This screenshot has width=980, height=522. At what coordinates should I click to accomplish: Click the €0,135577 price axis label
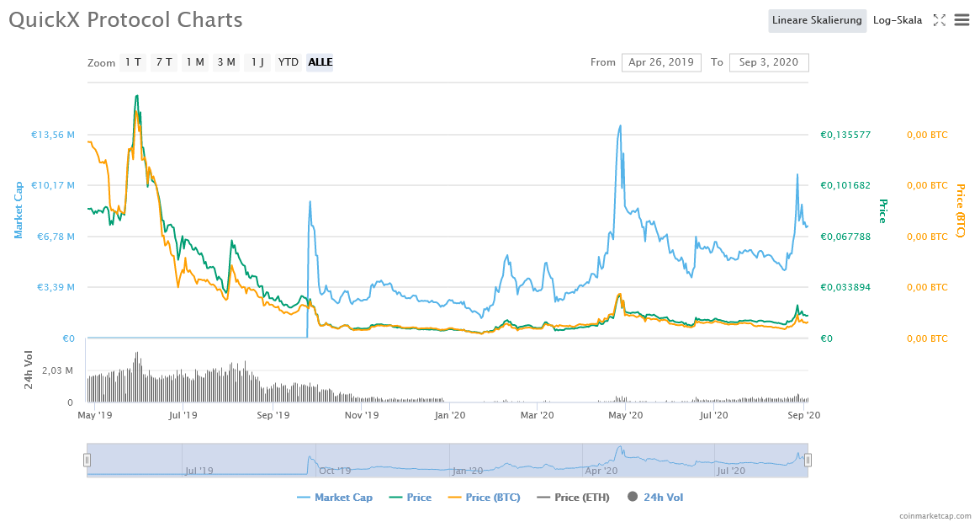tap(845, 135)
